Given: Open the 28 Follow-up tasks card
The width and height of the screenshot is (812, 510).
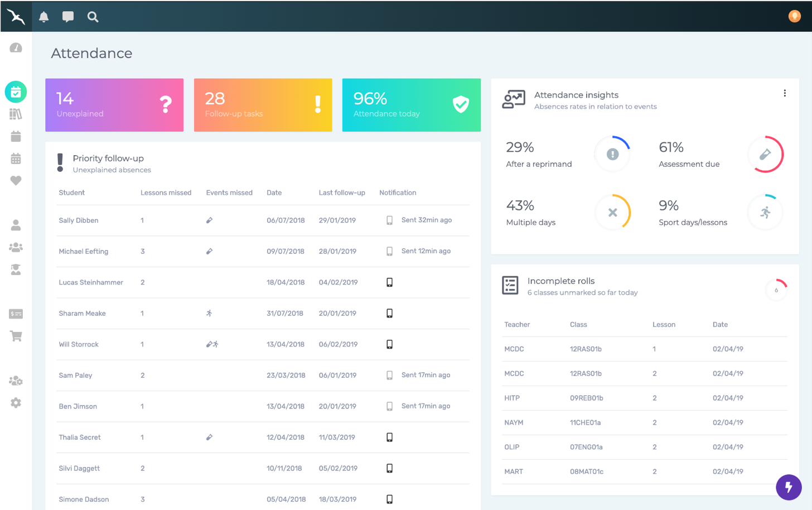Looking at the screenshot, I should pyautogui.click(x=263, y=105).
